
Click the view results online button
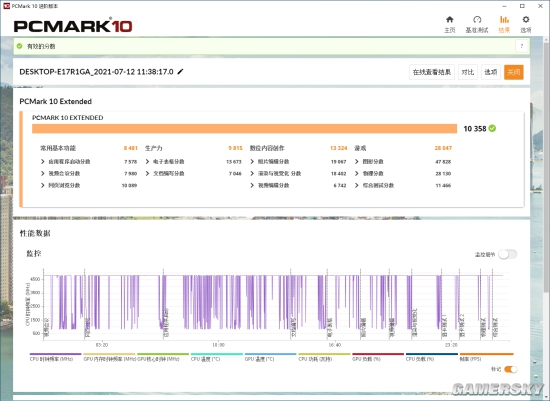click(x=432, y=72)
